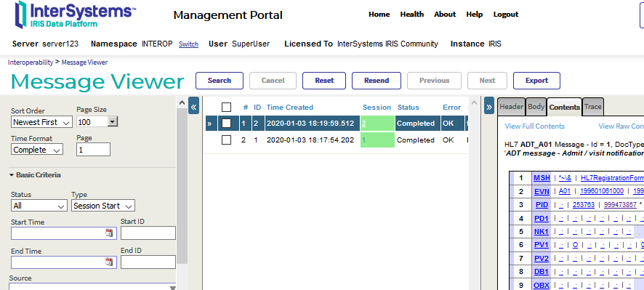The width and height of the screenshot is (644, 290).
Task: Switch to the Body tab
Action: point(536,107)
